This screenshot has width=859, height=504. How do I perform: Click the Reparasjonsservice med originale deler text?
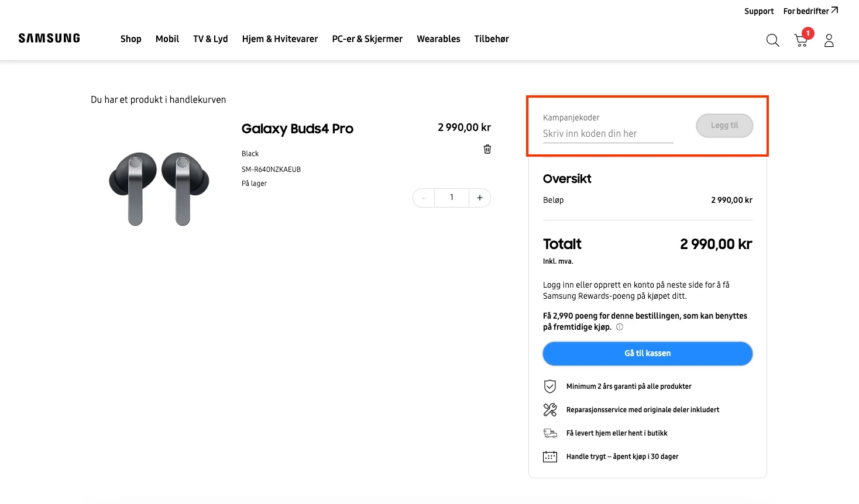643,410
